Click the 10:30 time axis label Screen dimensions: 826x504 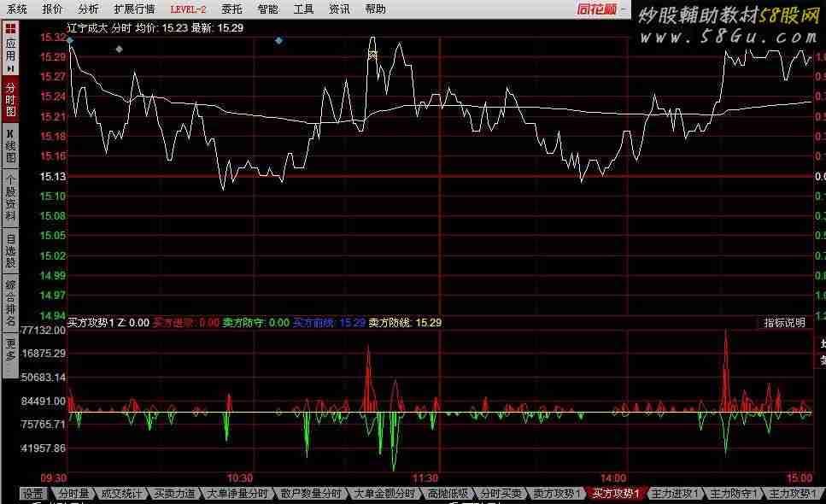(x=240, y=478)
